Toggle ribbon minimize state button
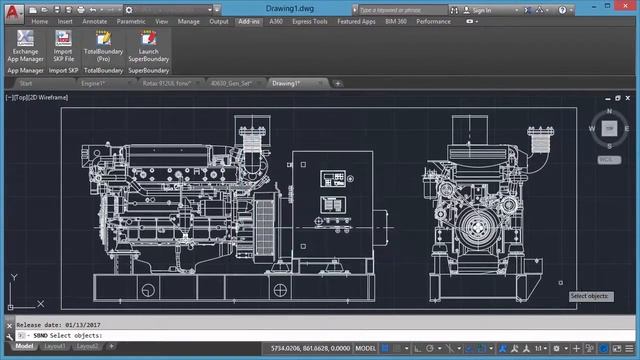The width and height of the screenshot is (640, 360). (470, 22)
